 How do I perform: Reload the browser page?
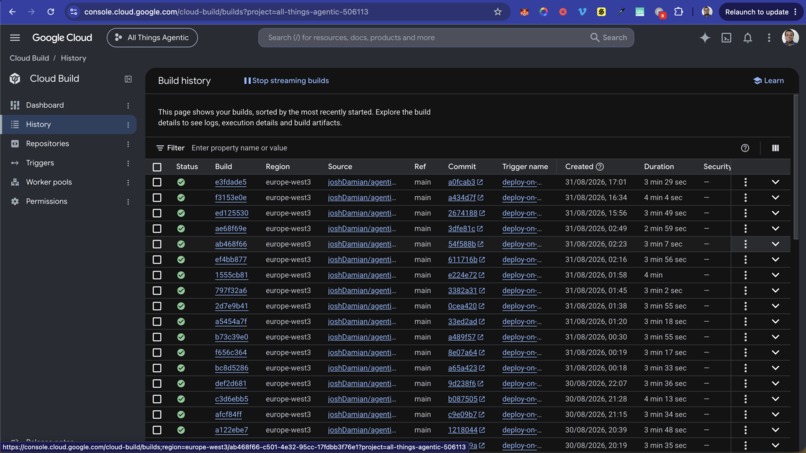click(x=50, y=12)
